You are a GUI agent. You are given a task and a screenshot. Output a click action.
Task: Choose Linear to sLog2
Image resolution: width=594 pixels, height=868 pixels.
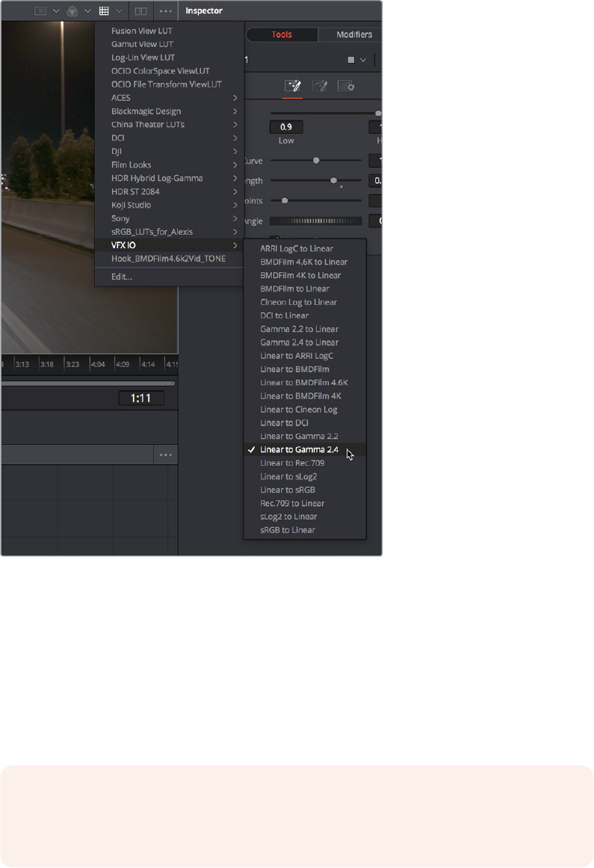305,477
